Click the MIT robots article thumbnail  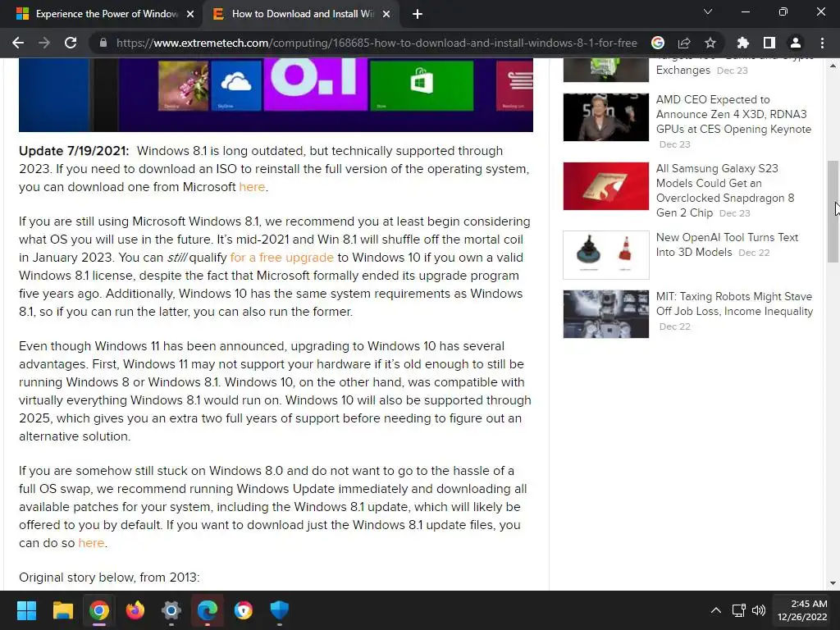[x=606, y=314]
